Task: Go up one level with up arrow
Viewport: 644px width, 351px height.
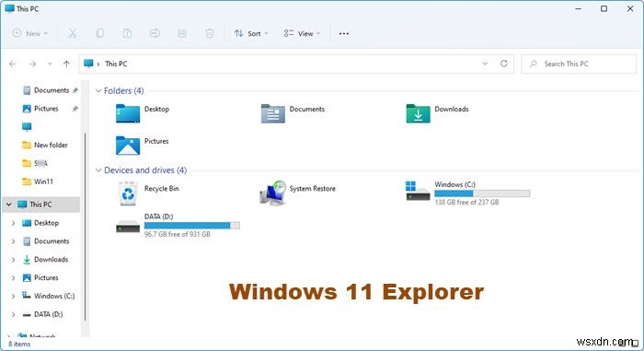Action: 66,64
